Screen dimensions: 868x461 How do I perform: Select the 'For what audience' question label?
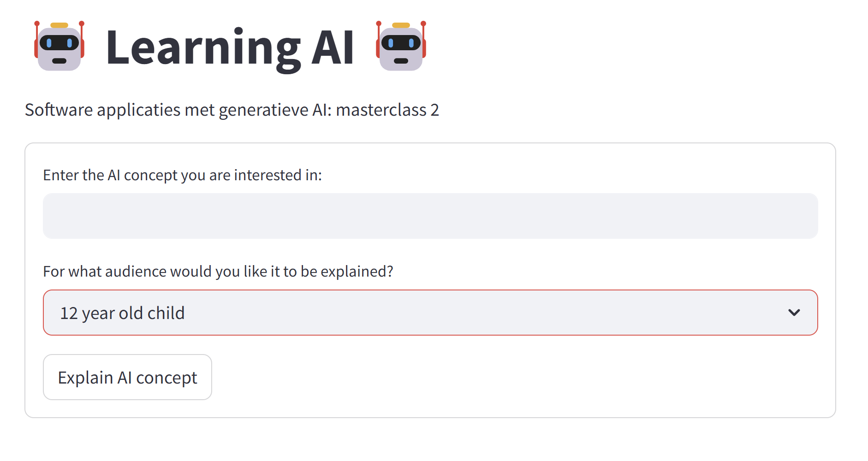218,272
